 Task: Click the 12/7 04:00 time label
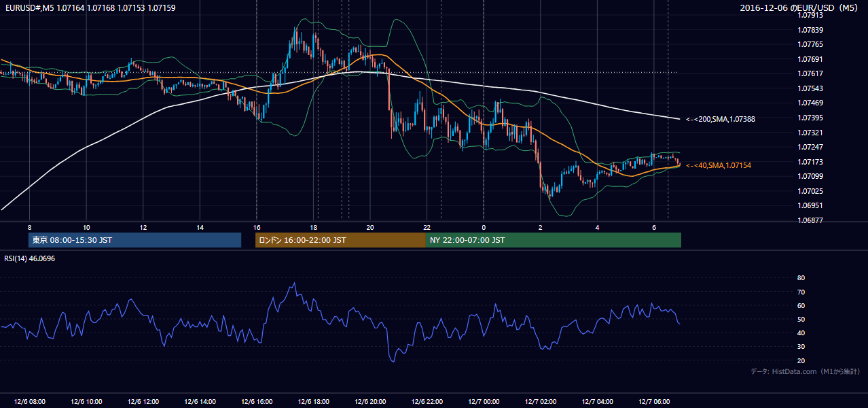pyautogui.click(x=598, y=402)
